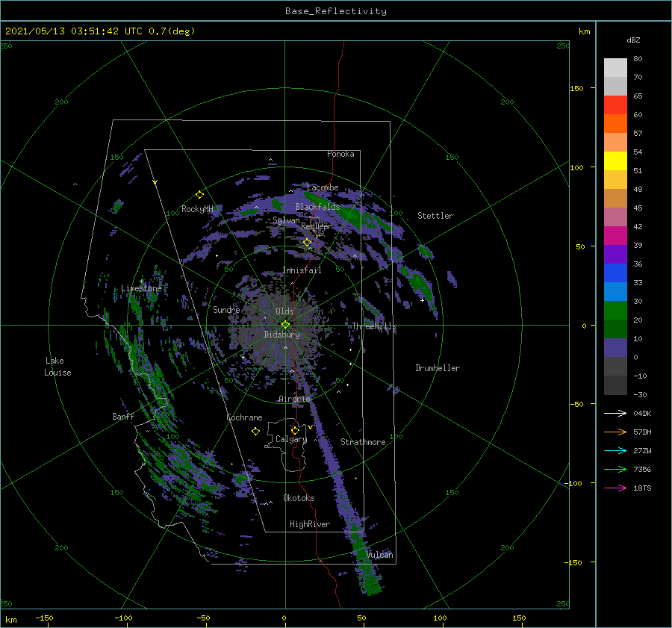The width and height of the screenshot is (672, 628).
Task: Pick the royal blue 33-36 dBZ swatch
Action: click(x=615, y=273)
